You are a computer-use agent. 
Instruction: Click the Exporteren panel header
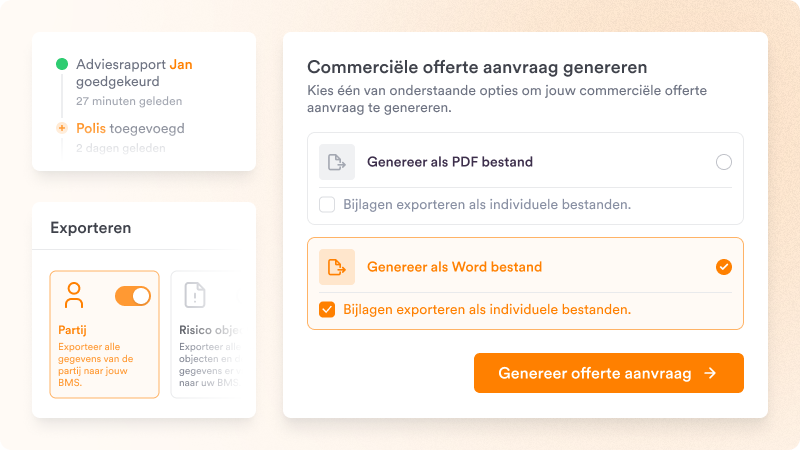point(91,228)
